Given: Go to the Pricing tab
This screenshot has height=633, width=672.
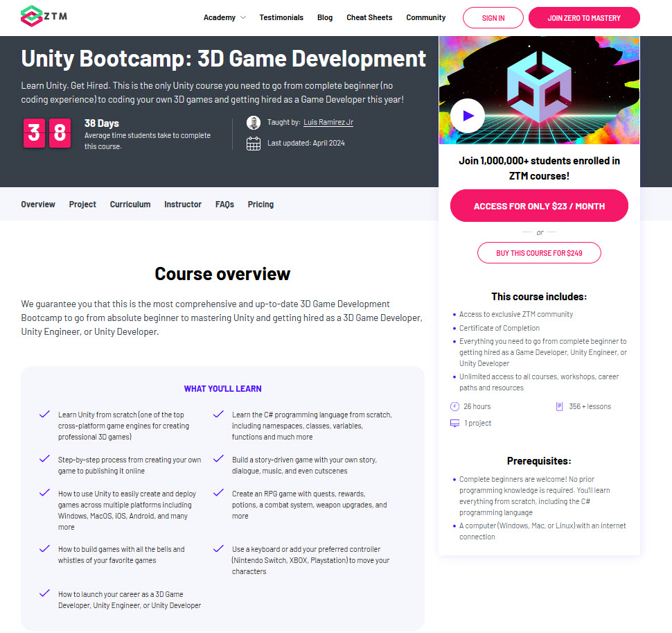Looking at the screenshot, I should pyautogui.click(x=260, y=205).
